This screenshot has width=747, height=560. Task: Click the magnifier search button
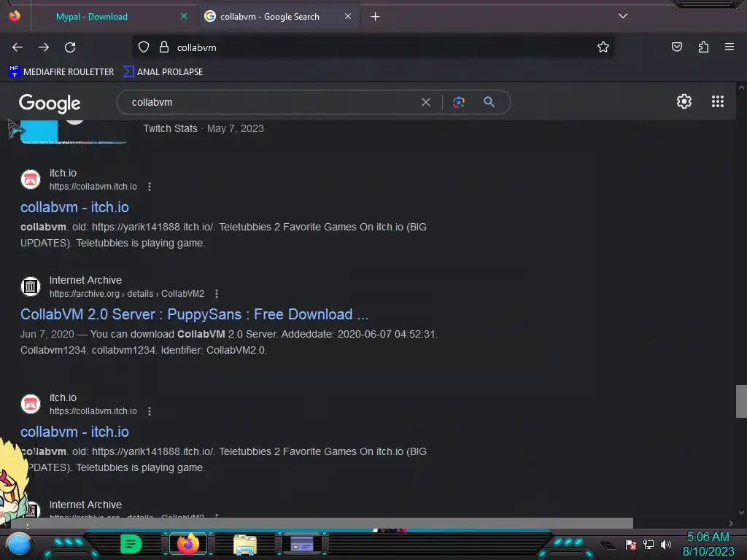(489, 102)
